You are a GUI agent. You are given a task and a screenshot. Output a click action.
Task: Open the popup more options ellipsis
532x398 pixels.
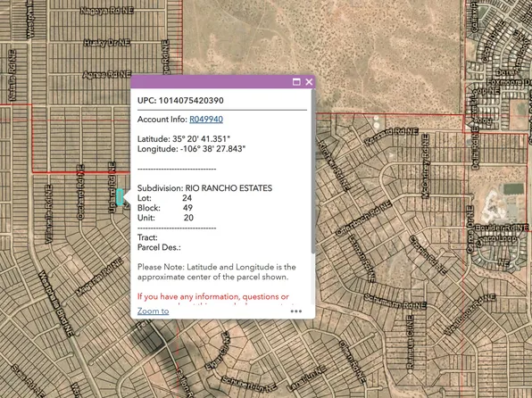point(296,311)
